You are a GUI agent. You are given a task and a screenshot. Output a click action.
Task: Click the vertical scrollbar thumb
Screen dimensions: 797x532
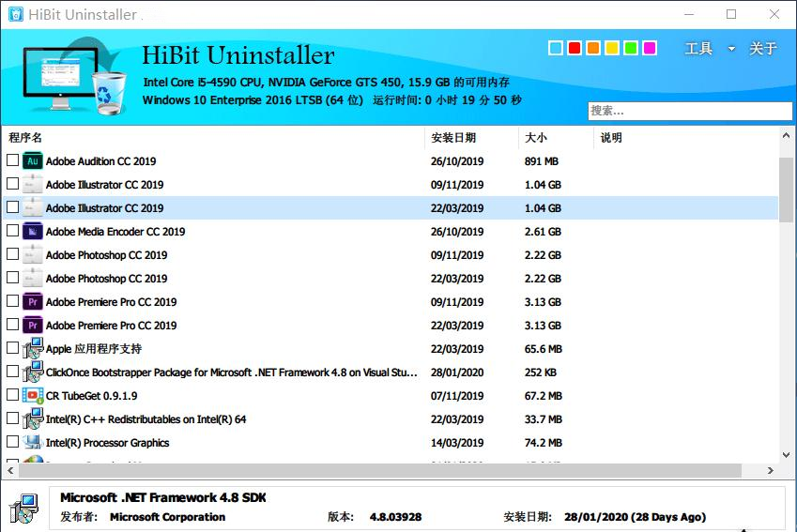[786, 190]
